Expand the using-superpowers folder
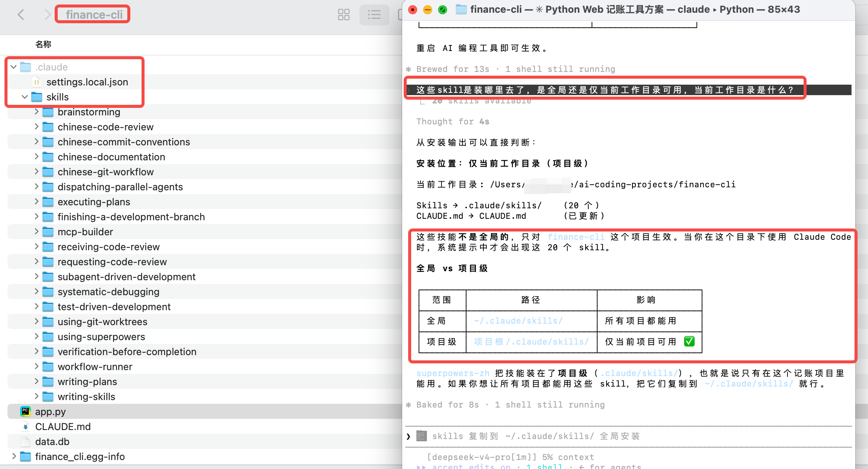 (x=36, y=336)
